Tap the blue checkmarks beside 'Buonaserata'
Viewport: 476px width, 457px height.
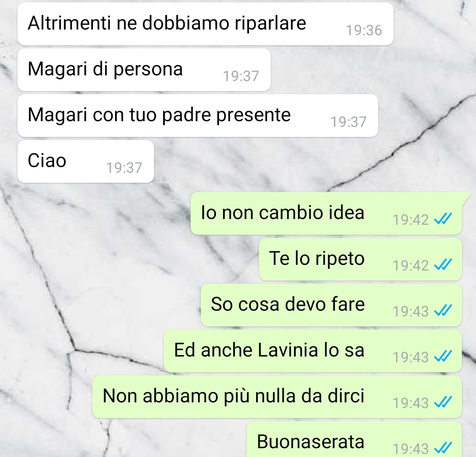(443, 448)
